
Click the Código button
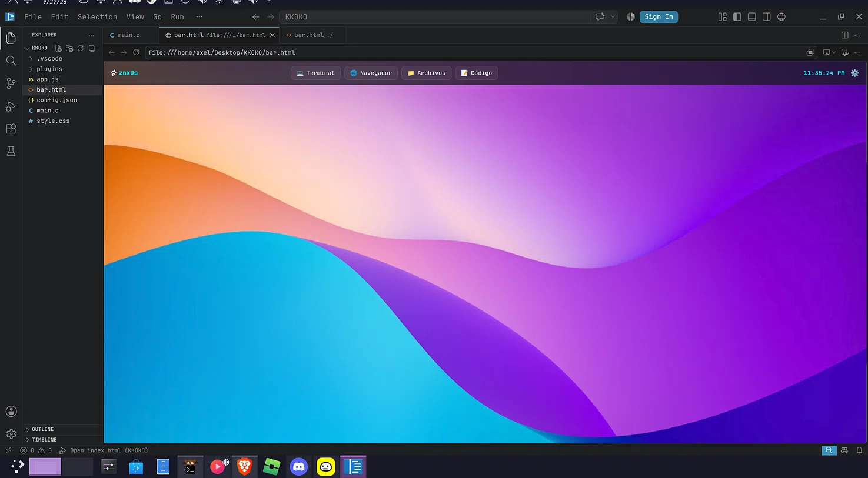[477, 73]
